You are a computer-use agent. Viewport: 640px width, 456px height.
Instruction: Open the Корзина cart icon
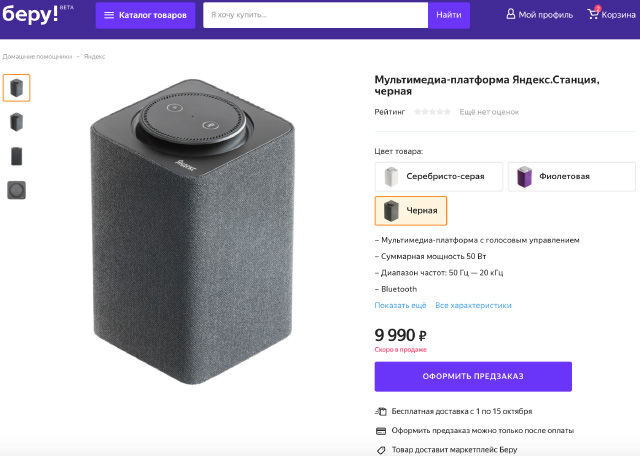[594, 14]
